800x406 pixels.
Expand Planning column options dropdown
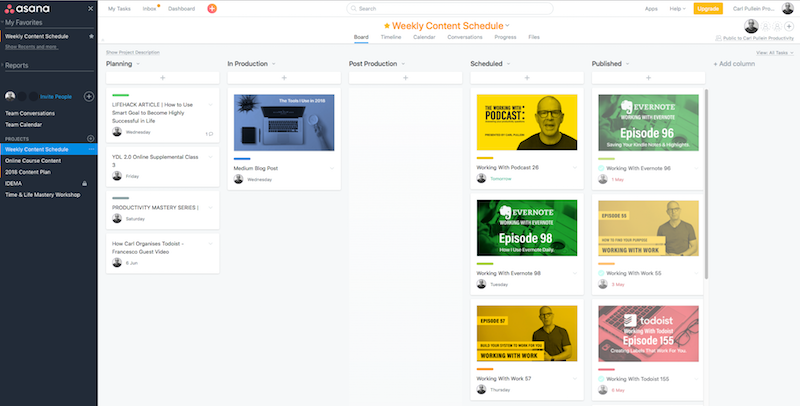(138, 64)
